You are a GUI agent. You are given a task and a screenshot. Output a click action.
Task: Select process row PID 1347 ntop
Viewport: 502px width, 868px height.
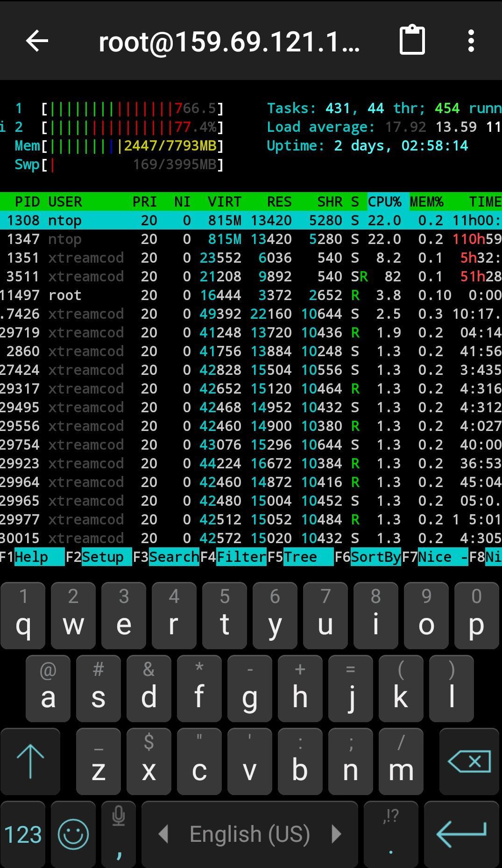(x=251, y=239)
